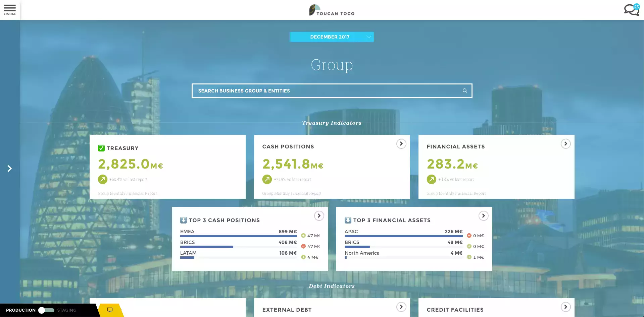
Task: Open the Credit Facilities tile arrow
Action: 565,307
